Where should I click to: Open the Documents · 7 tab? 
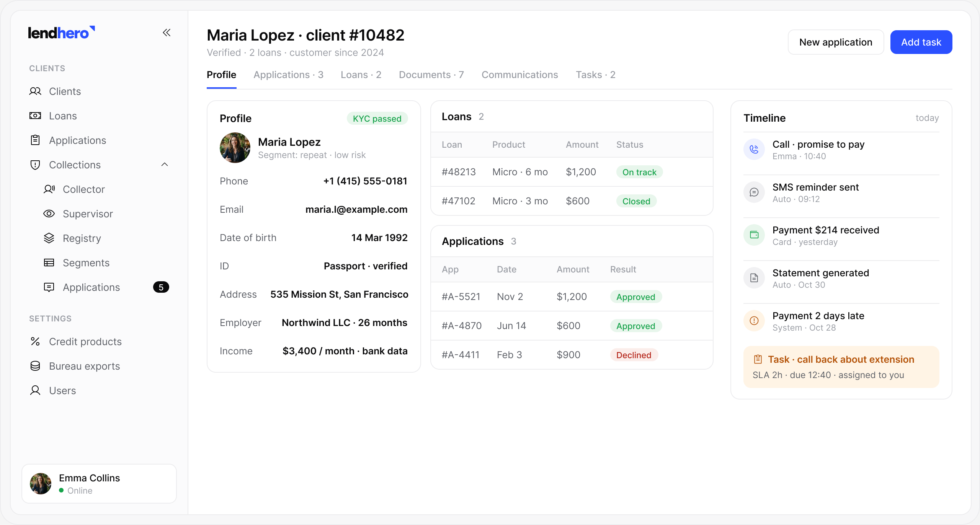[x=431, y=75]
